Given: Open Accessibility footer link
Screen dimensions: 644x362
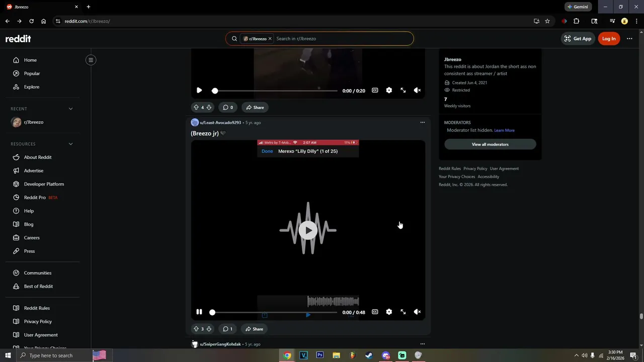Looking at the screenshot, I should pos(488,176).
